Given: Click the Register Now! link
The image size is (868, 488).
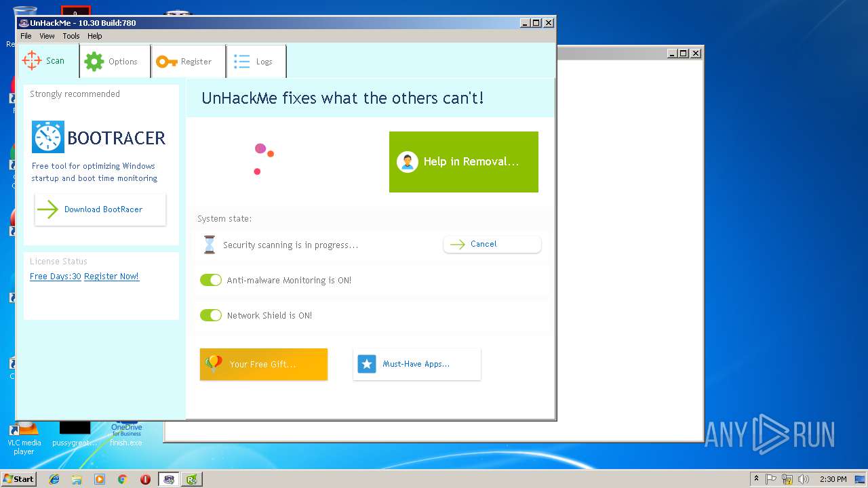Looking at the screenshot, I should [x=112, y=277].
